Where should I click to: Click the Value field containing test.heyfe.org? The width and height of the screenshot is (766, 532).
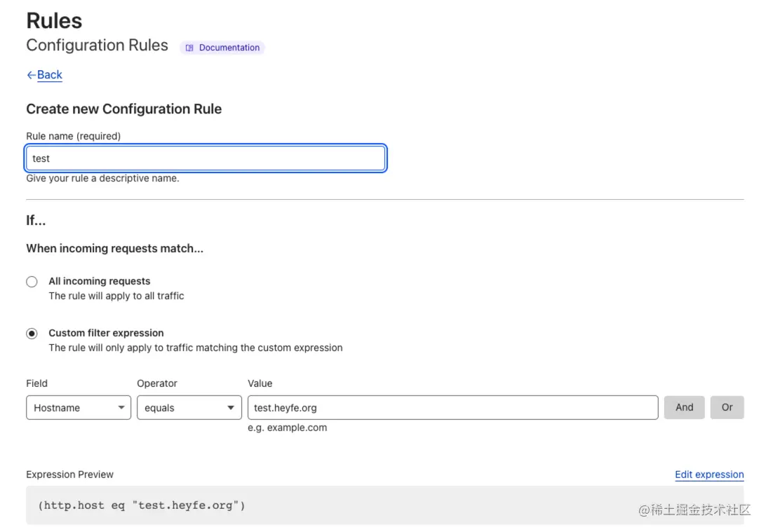(452, 407)
